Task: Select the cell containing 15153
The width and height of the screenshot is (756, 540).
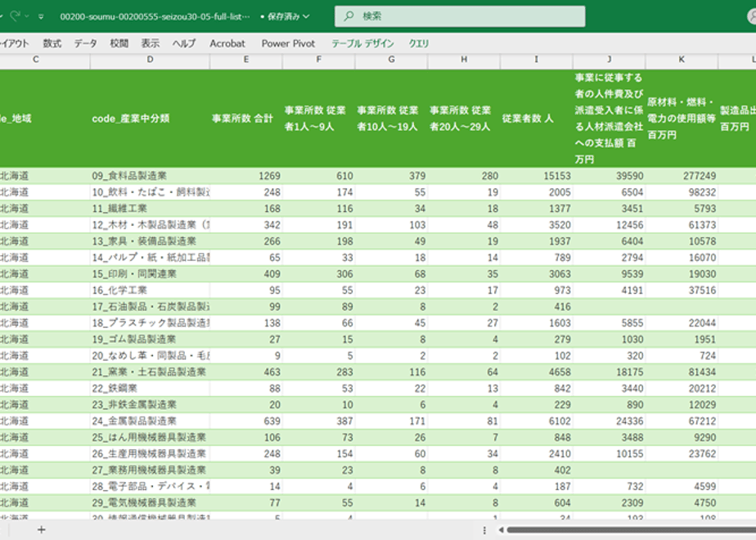Action: (536, 176)
